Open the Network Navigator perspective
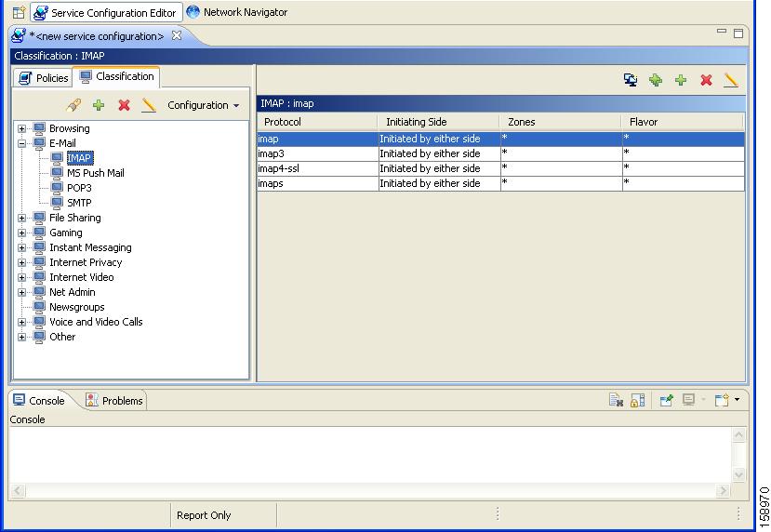771x532 pixels. 237,12
